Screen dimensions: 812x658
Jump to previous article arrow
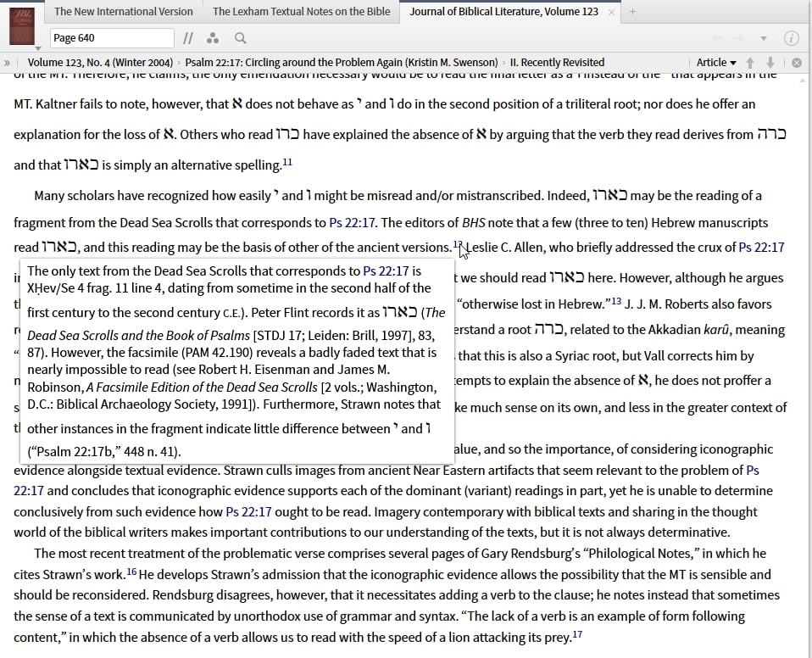pyautogui.click(x=750, y=63)
